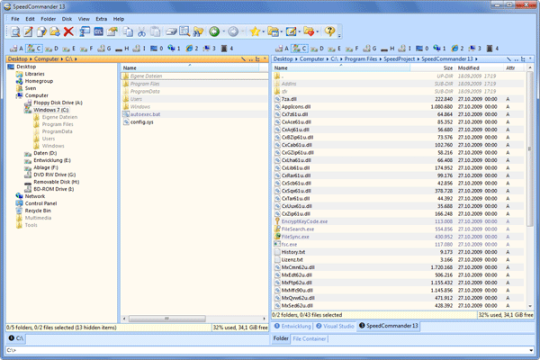This screenshot has height=360, width=540.
Task: Select config.sys in left file list
Action: coord(142,122)
